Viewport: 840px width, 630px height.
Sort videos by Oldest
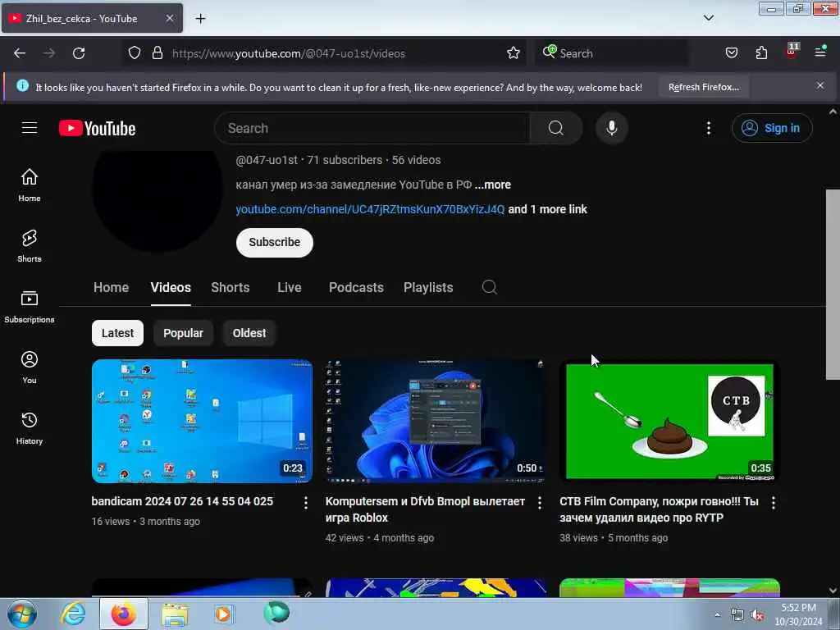[249, 333]
